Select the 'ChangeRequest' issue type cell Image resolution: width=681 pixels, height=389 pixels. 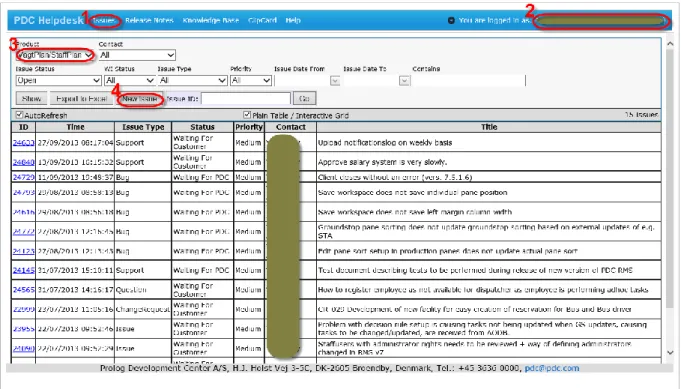point(143,309)
